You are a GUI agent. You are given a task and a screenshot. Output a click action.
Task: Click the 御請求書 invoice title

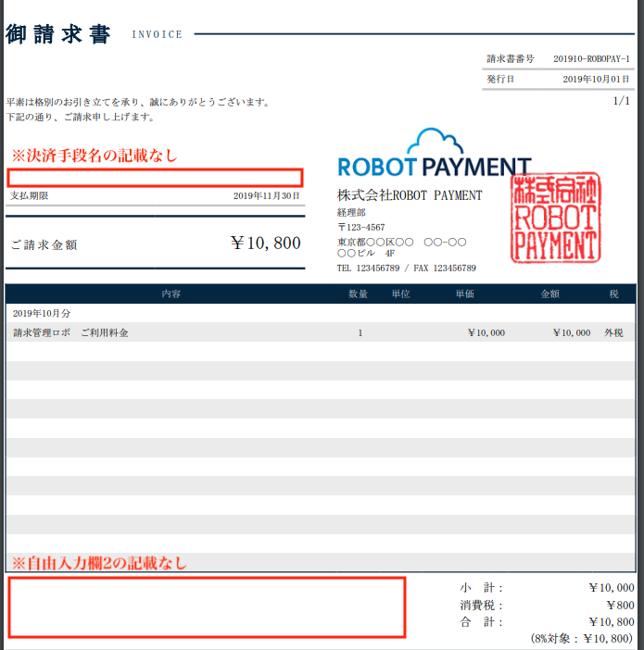tap(58, 34)
